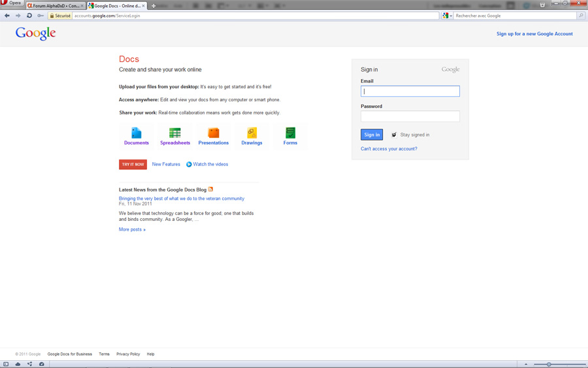Click the Watch the videos play icon
588x368 pixels.
click(x=189, y=164)
